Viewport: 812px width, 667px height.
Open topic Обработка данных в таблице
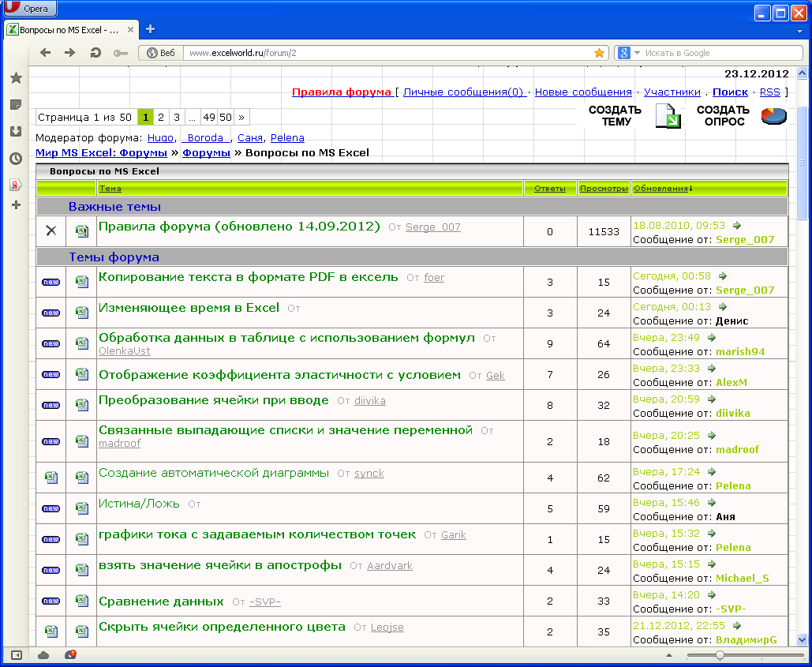click(286, 338)
